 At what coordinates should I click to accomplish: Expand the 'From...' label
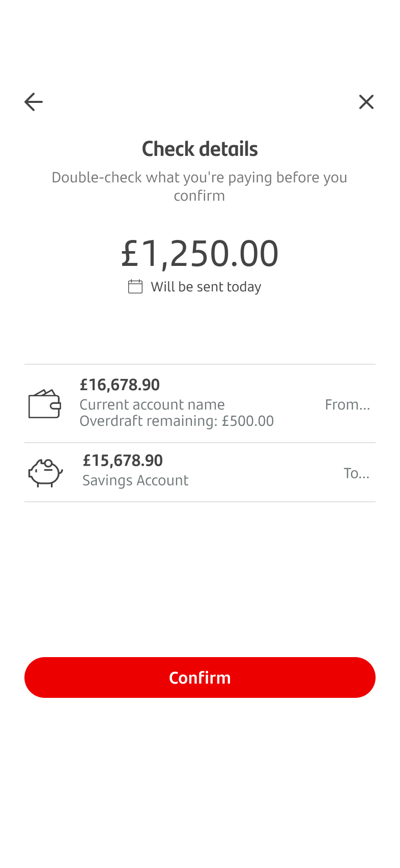(348, 404)
